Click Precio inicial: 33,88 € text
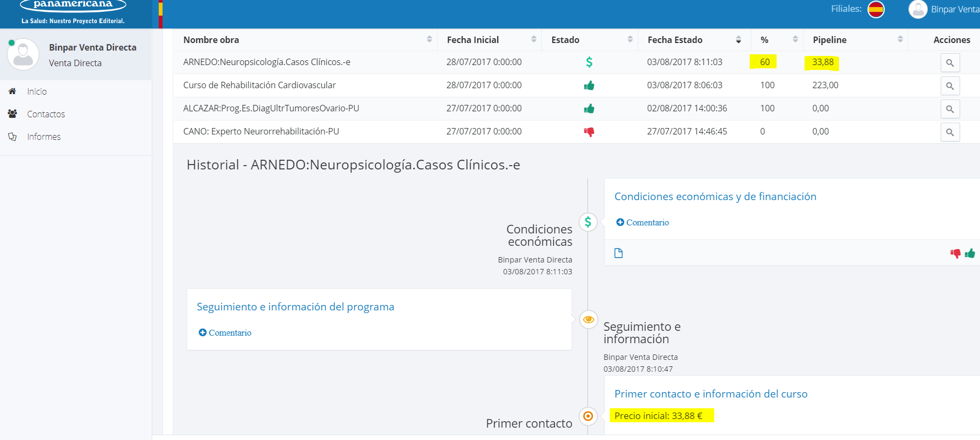The height and width of the screenshot is (440, 980). click(x=659, y=416)
